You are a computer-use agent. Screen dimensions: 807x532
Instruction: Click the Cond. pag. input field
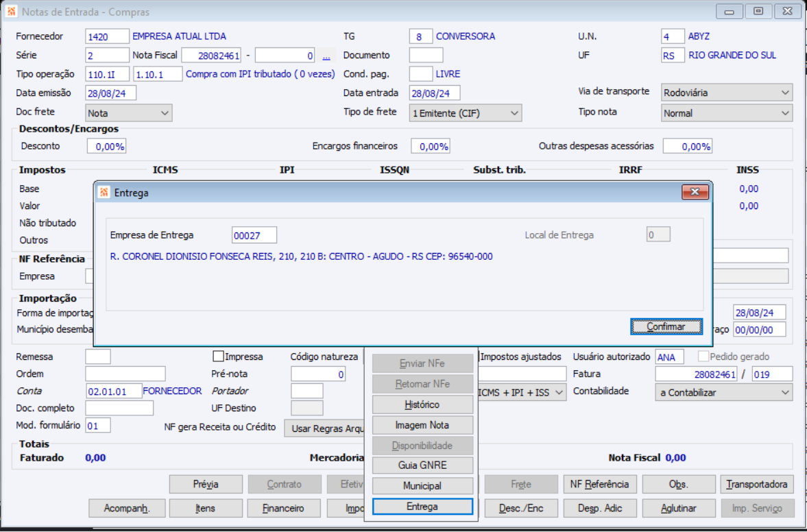click(421, 74)
